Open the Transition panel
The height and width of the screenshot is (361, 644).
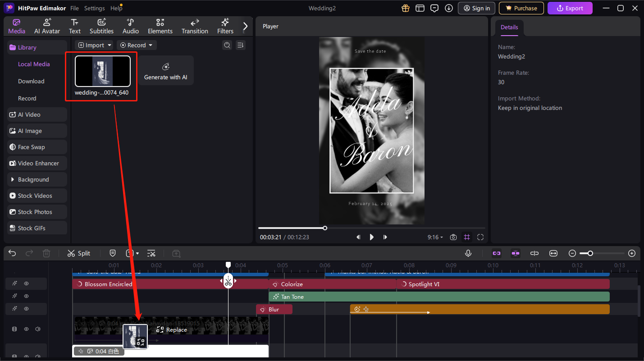[x=195, y=26]
